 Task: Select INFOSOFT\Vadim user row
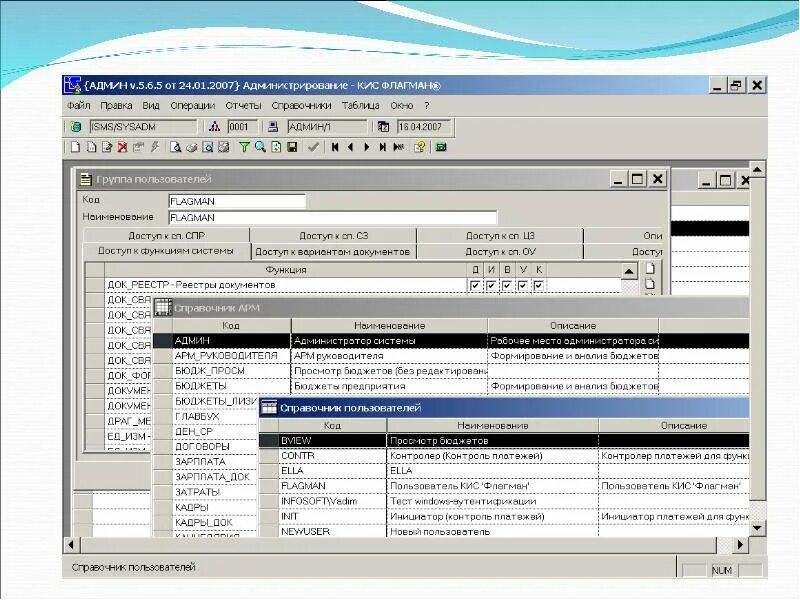504,502
